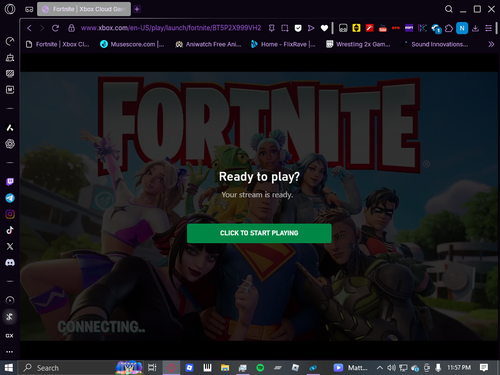The height and width of the screenshot is (375, 500).
Task: Open GX Corner gamepad icon
Action: point(29,9)
